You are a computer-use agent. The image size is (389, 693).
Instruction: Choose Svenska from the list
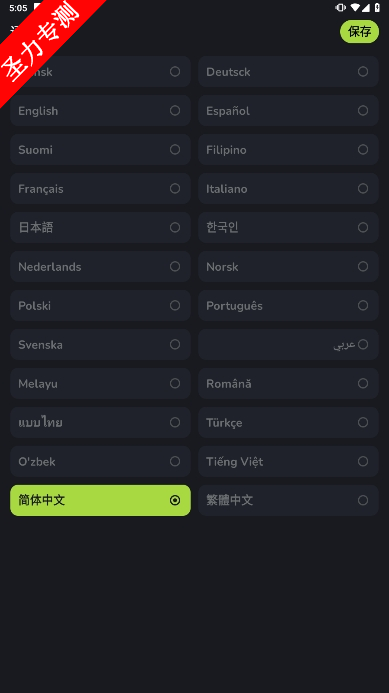[100, 344]
